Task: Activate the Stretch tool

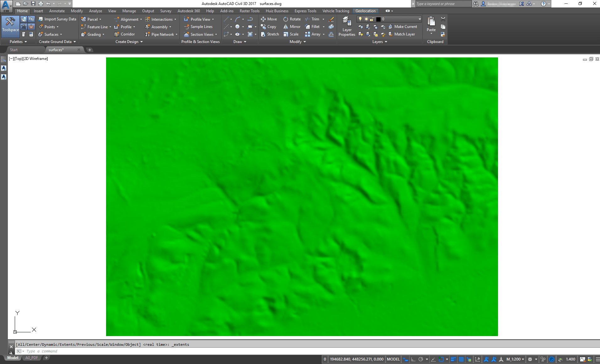Action: pos(270,34)
